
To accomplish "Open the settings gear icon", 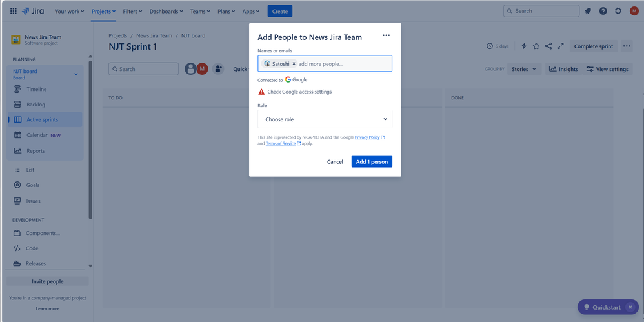I will [x=618, y=11].
